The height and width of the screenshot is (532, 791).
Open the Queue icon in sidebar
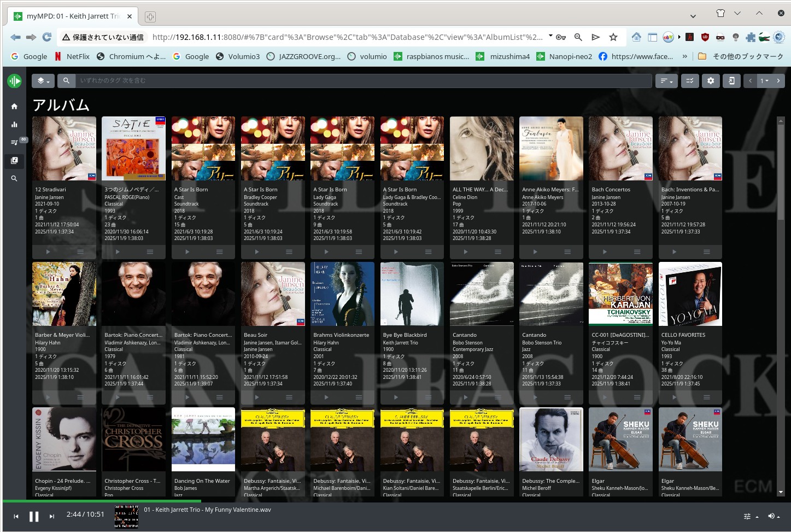(x=14, y=143)
